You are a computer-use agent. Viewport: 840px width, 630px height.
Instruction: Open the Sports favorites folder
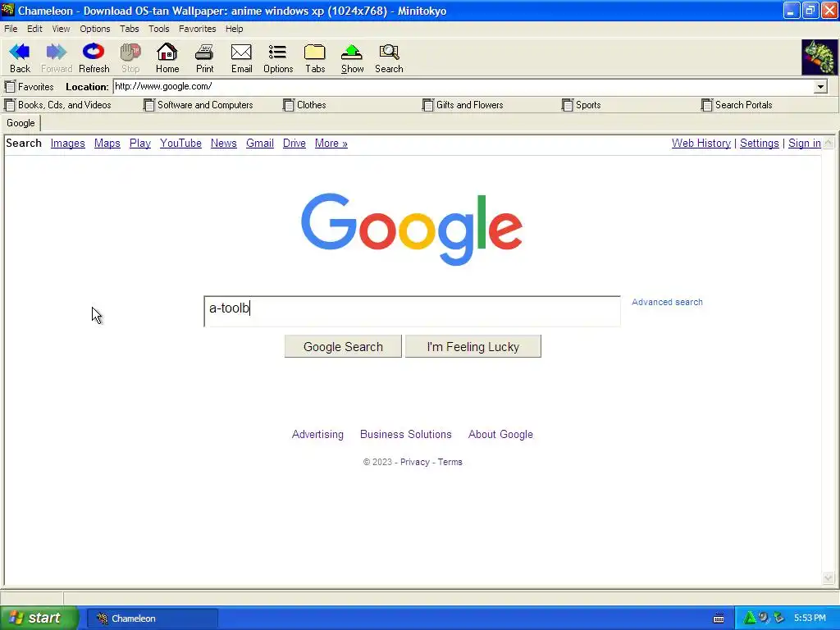tap(582, 105)
